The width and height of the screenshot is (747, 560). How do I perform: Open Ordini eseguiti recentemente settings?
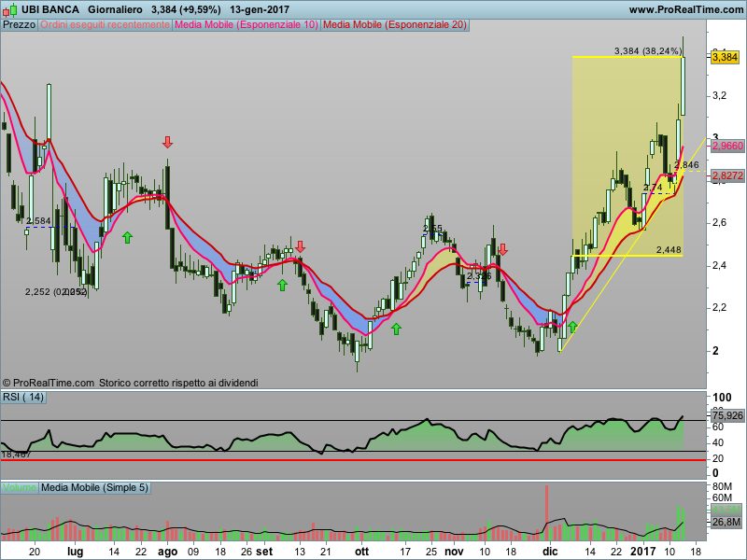coord(105,25)
